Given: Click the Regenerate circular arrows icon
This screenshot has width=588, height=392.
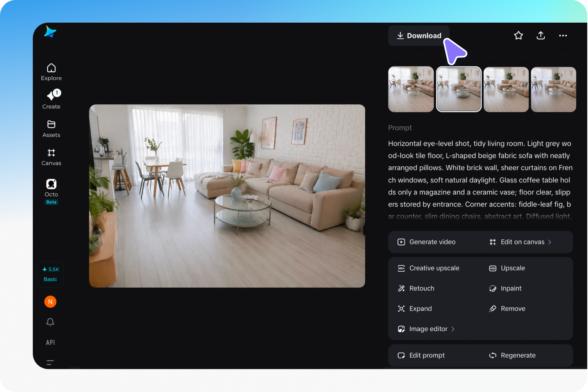Looking at the screenshot, I should click(493, 355).
